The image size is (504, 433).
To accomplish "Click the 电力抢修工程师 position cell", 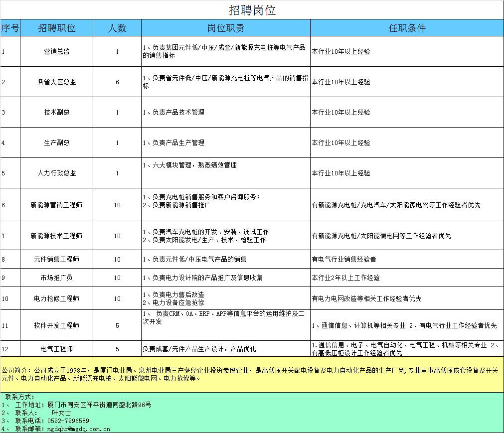I will [56, 299].
